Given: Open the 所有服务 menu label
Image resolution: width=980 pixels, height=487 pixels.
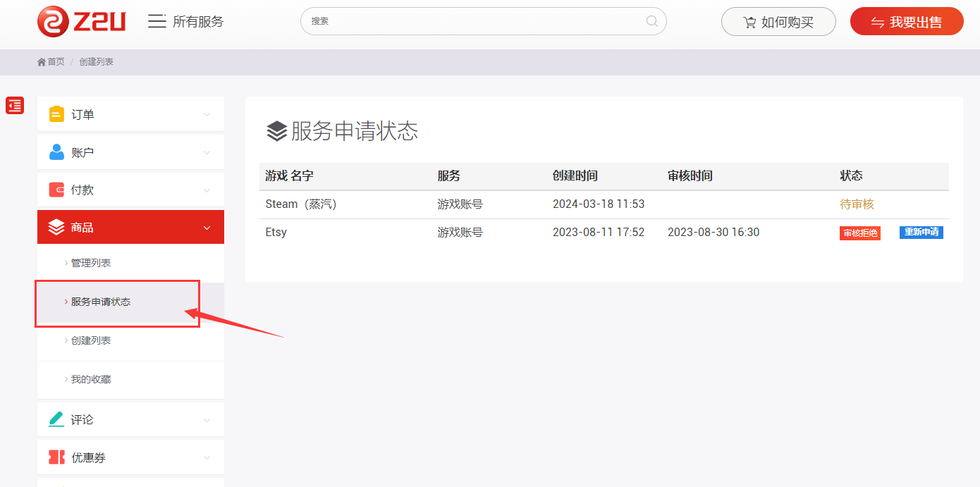Looking at the screenshot, I should click(x=198, y=22).
